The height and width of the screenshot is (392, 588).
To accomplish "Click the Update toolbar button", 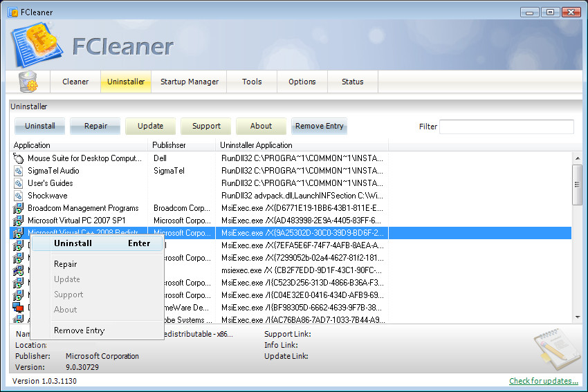I will pyautogui.click(x=150, y=126).
